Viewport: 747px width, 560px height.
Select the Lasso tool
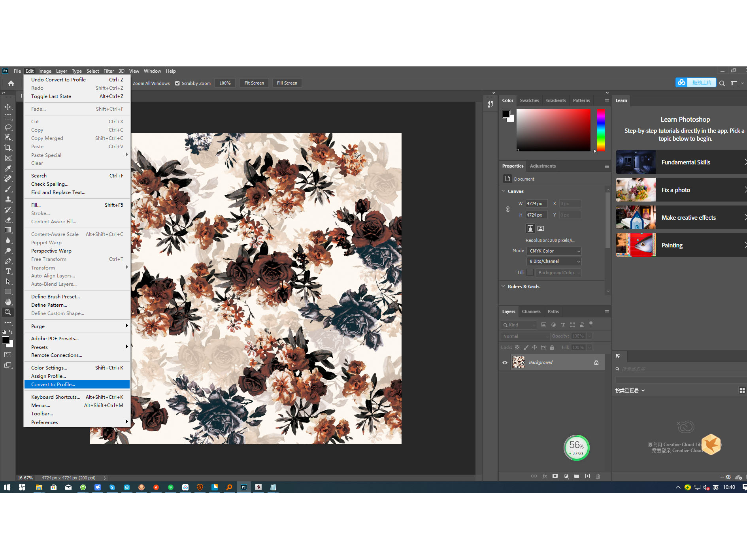(x=8, y=128)
